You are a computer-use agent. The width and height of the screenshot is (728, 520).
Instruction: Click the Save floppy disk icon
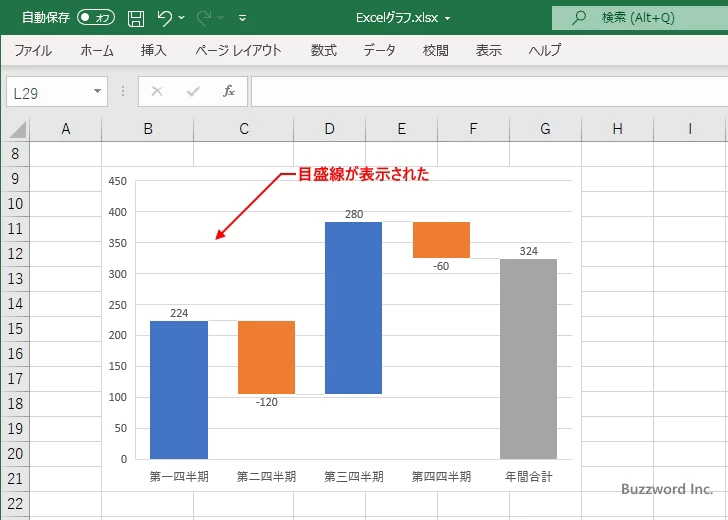click(136, 18)
